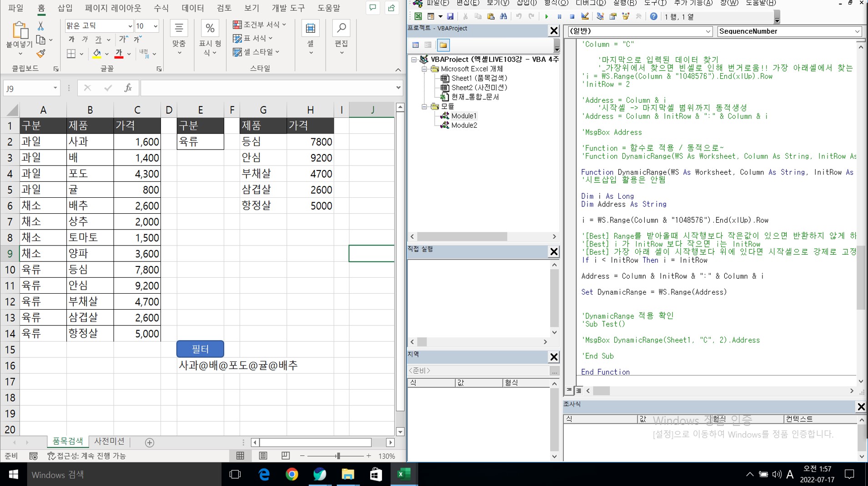Open the font size dropdown showing 10
Image resolution: width=868 pixels, height=486 pixels.
click(155, 26)
